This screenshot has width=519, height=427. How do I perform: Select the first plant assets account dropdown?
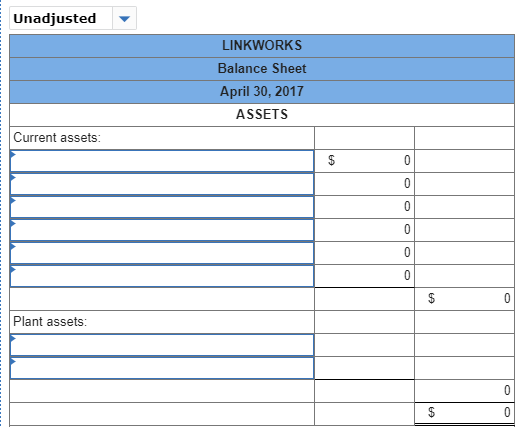tap(162, 345)
